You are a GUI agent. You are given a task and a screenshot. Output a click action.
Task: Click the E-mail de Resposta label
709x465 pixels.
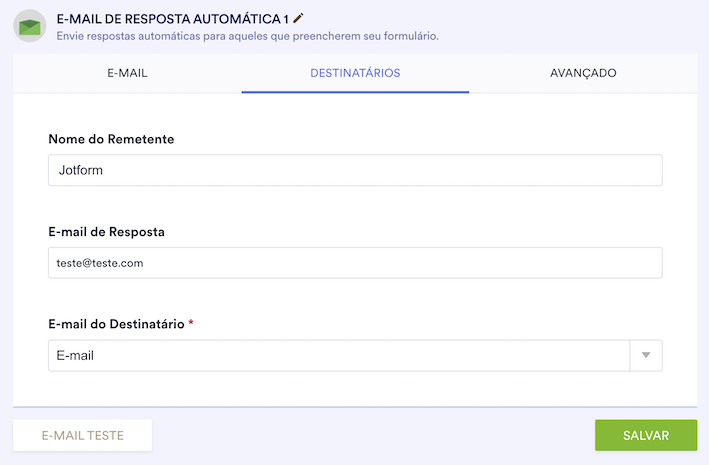coord(106,232)
